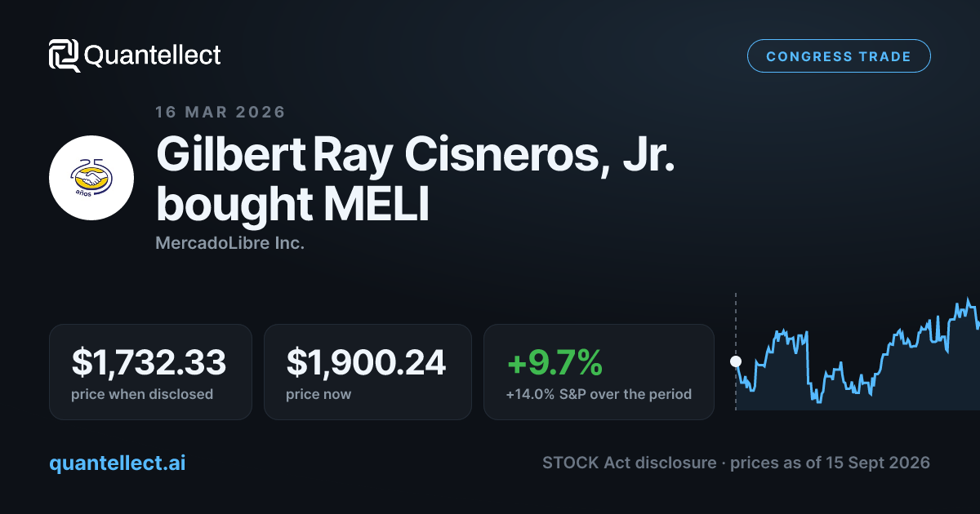The image size is (980, 514).
Task: Click the +14.0% S&P comparison text
Action: (599, 394)
